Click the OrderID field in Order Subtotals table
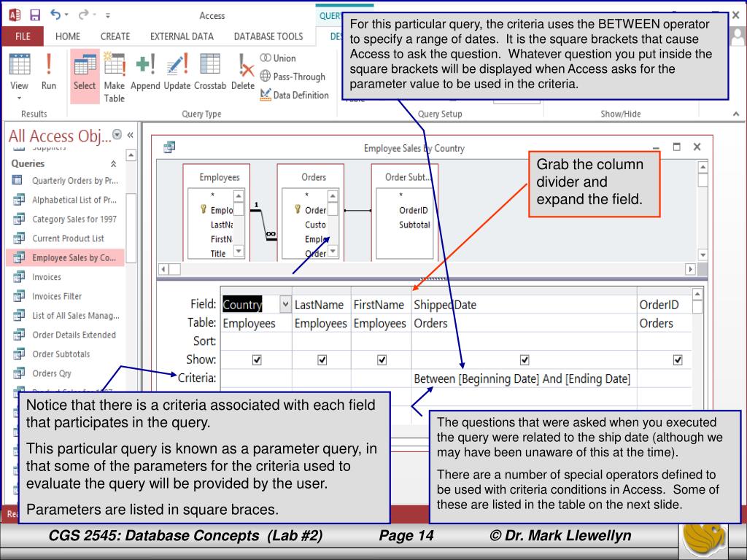747x560 pixels. [413, 210]
